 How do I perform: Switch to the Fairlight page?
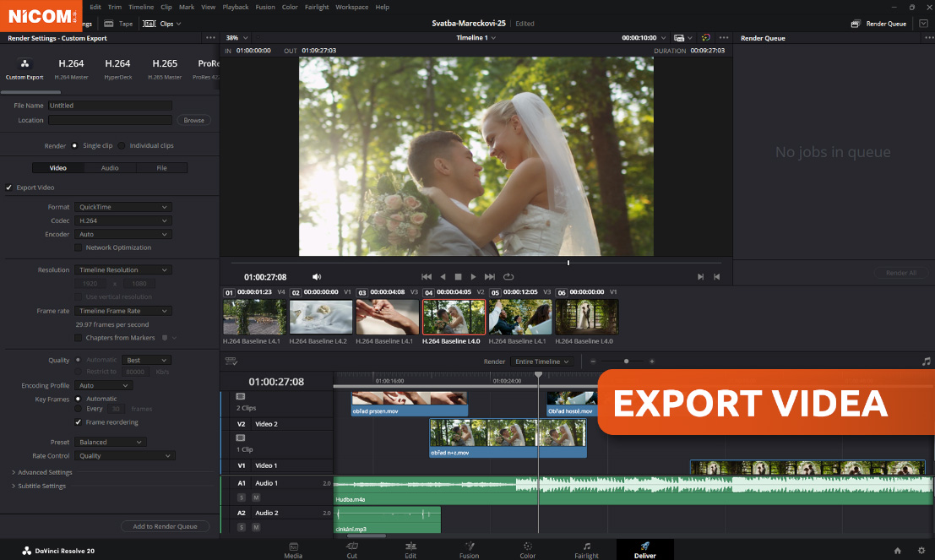(586, 550)
